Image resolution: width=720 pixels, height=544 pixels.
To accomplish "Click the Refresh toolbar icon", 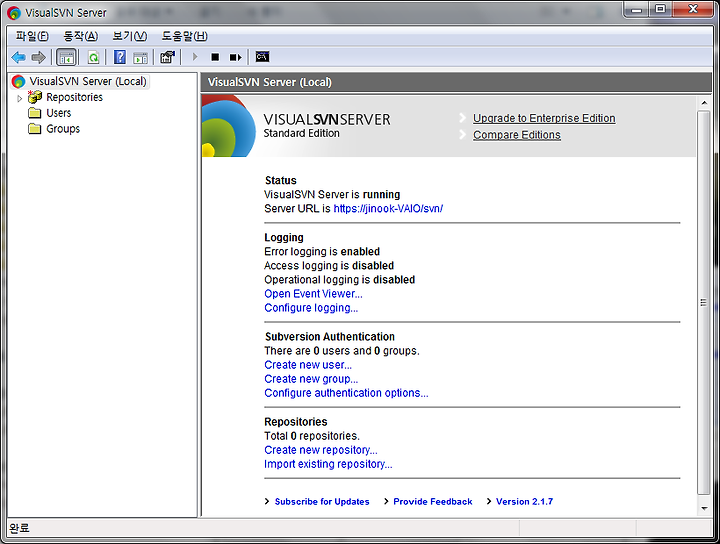I will point(94,57).
